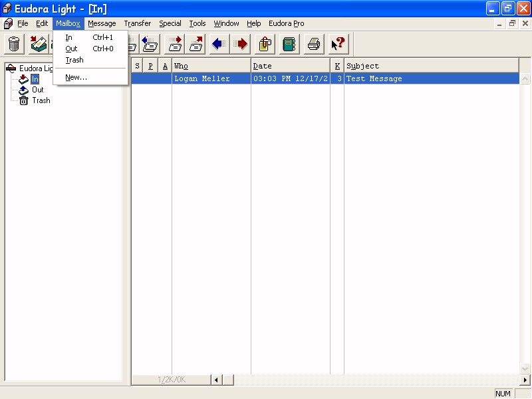
Task: Sort by the Date column header
Action: (x=291, y=66)
